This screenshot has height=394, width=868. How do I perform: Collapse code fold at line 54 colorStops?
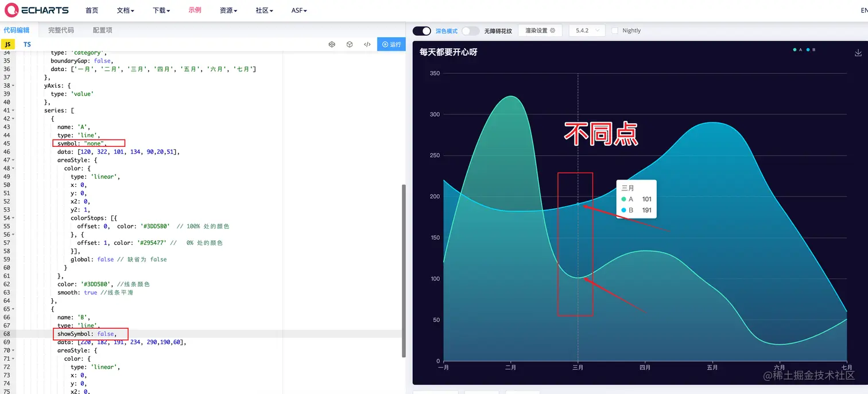(13, 218)
